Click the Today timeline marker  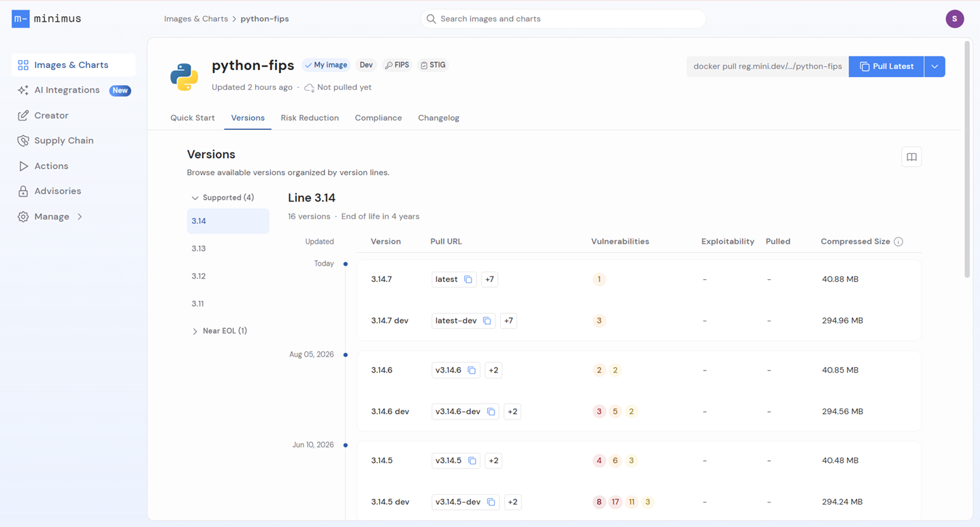346,264
